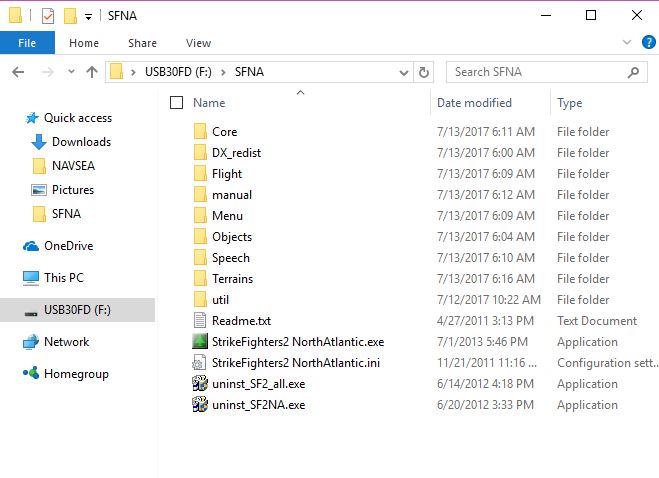
Task: Click the date 7/12/2017 10:22 AM
Action: coord(489,300)
